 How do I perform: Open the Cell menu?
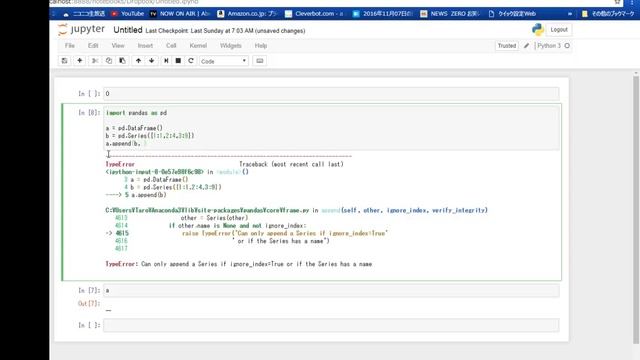(171, 46)
